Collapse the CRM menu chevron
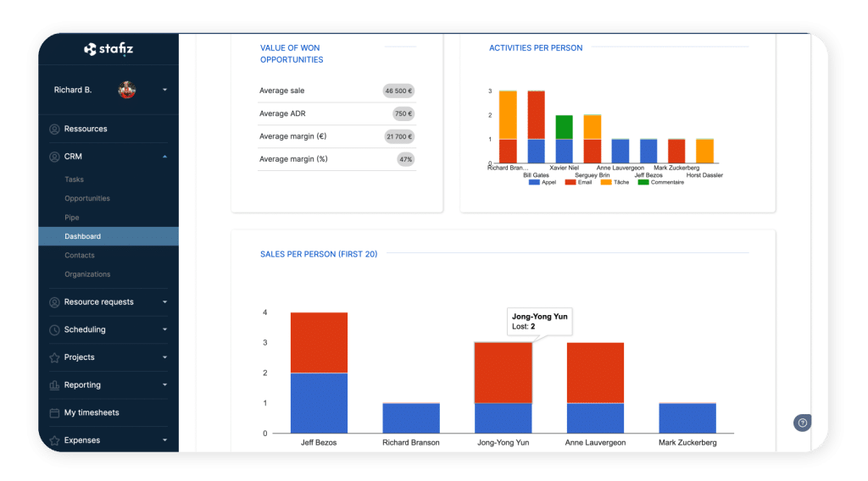Viewport: 868px width, 481px height. [165, 157]
